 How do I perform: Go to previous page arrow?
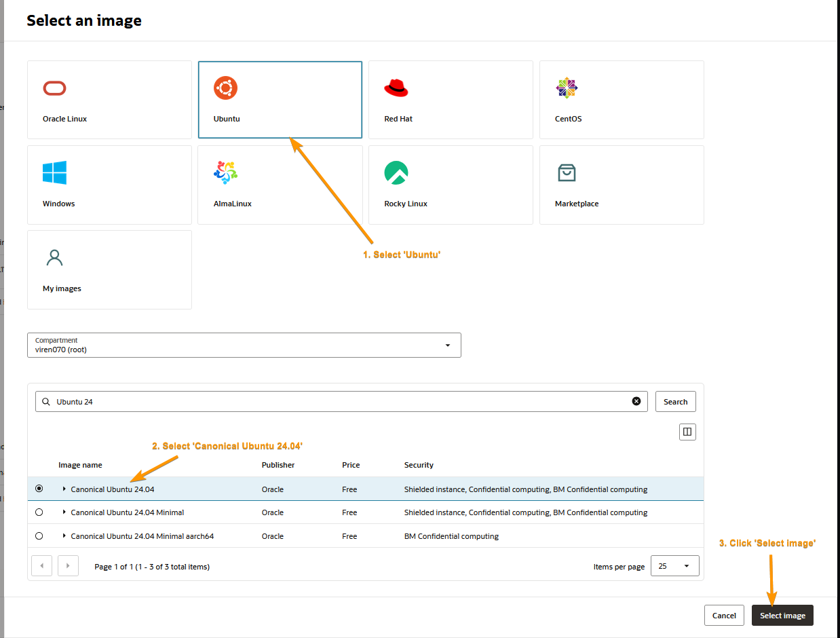[42, 565]
